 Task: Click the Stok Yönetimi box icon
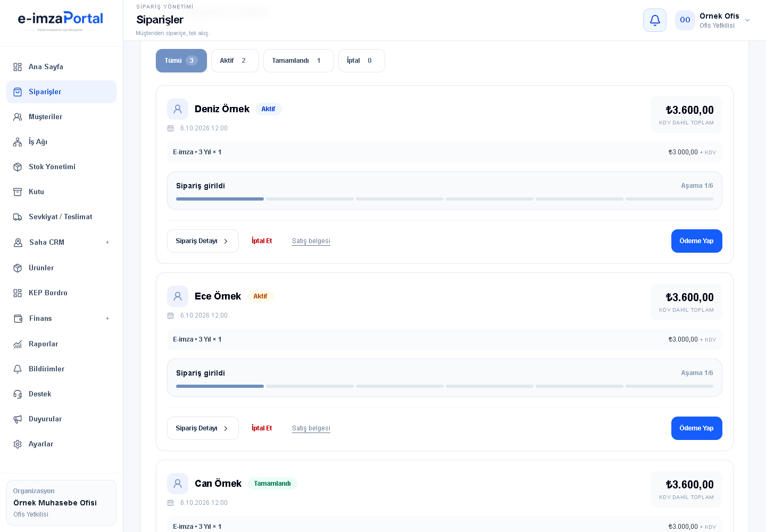(18, 167)
